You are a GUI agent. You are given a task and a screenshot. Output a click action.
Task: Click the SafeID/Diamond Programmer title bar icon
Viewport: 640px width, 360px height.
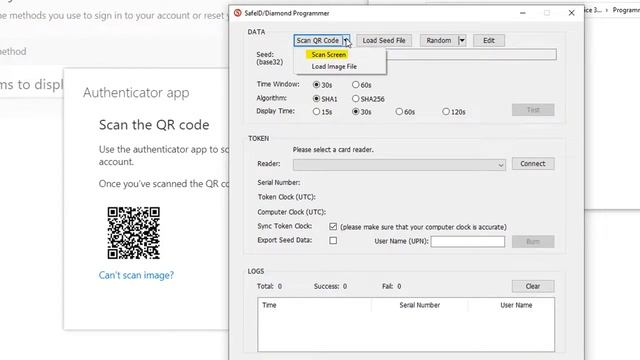point(238,13)
